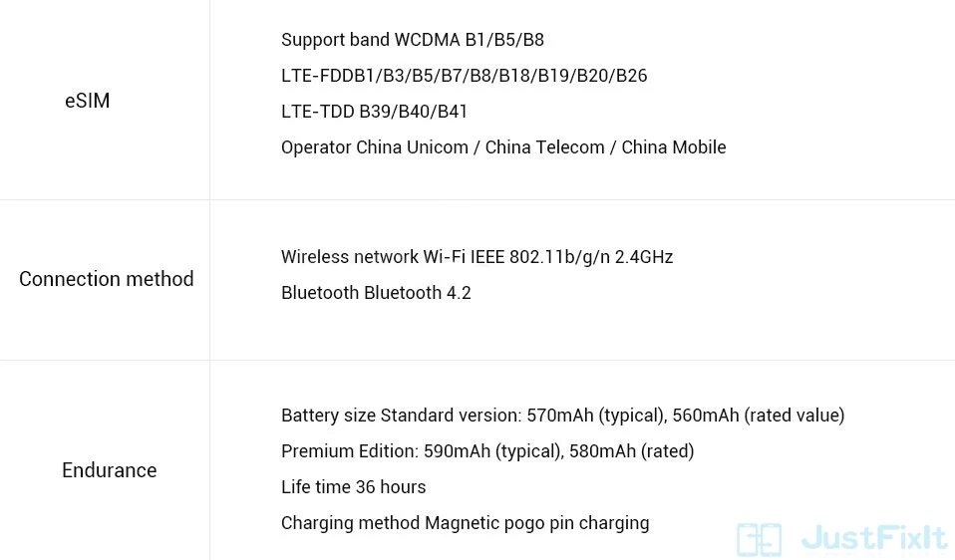Click the words China Telecom
This screenshot has height=560, width=955.
(x=544, y=147)
